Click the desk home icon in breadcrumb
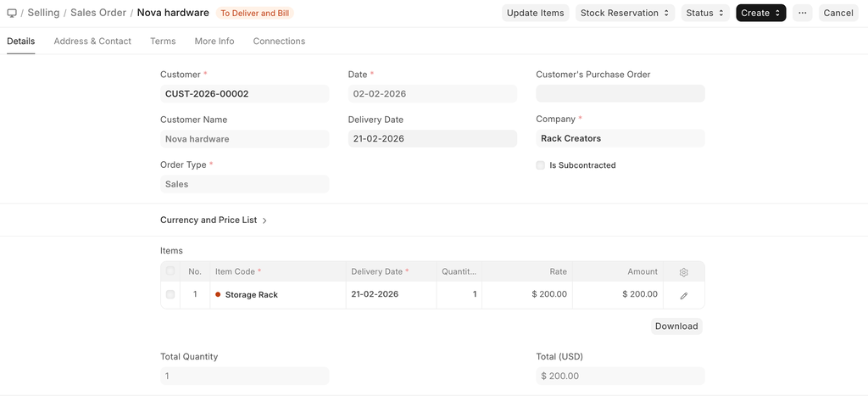The image size is (868, 396). point(12,13)
